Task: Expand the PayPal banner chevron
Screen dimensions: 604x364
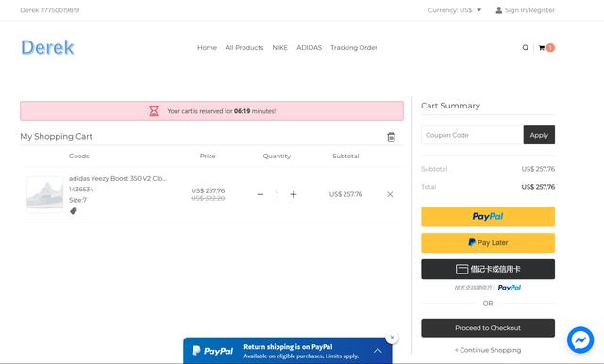Action: 377,351
